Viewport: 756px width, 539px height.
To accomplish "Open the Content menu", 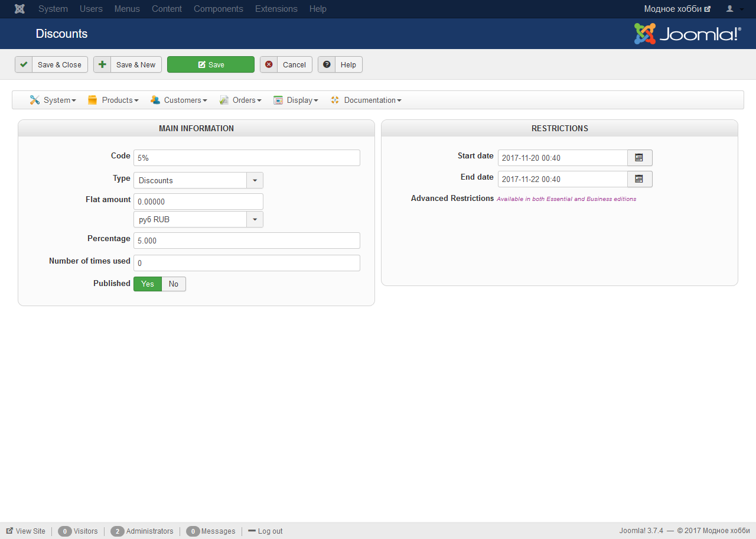I will click(167, 9).
